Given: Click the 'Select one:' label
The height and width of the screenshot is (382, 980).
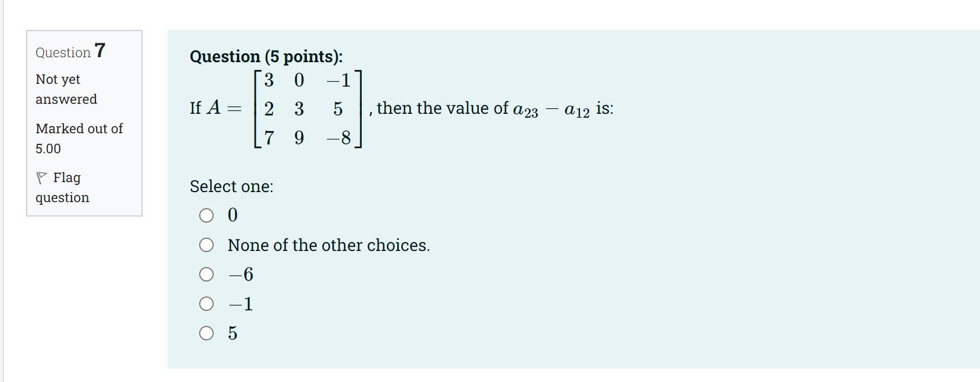Looking at the screenshot, I should coord(231,187).
